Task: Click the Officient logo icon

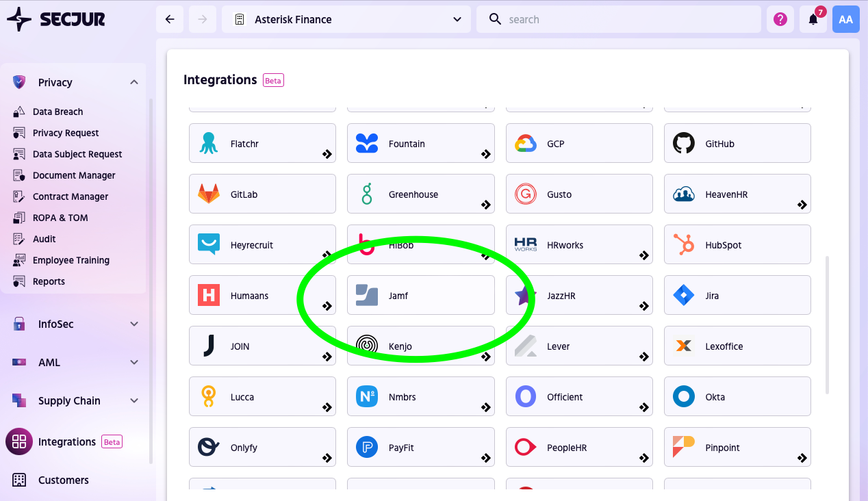Action: pos(525,397)
